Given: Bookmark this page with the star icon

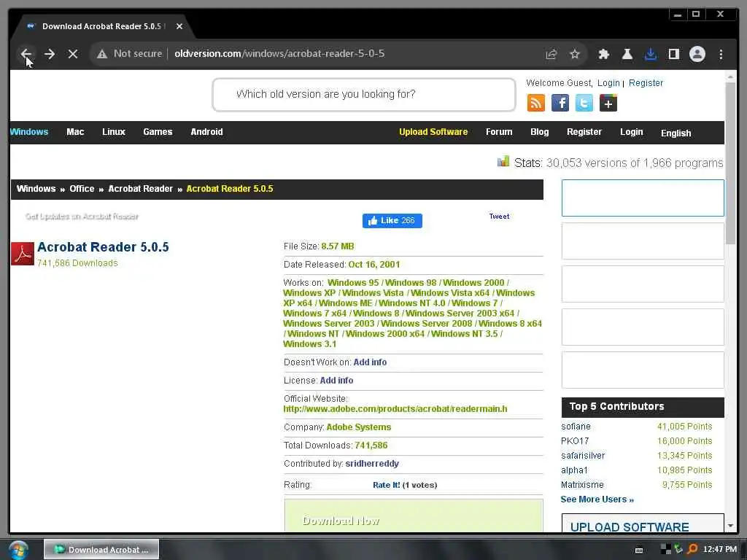Looking at the screenshot, I should [x=575, y=54].
